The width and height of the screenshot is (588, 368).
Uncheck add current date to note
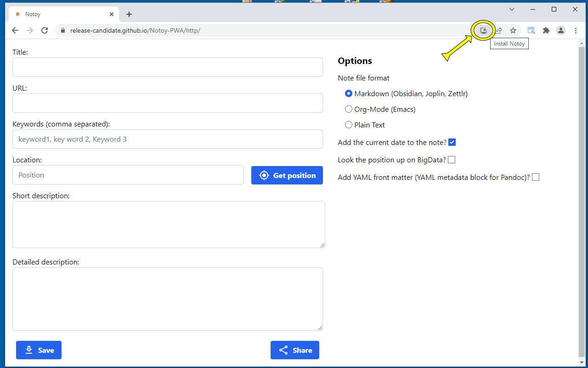tap(452, 142)
